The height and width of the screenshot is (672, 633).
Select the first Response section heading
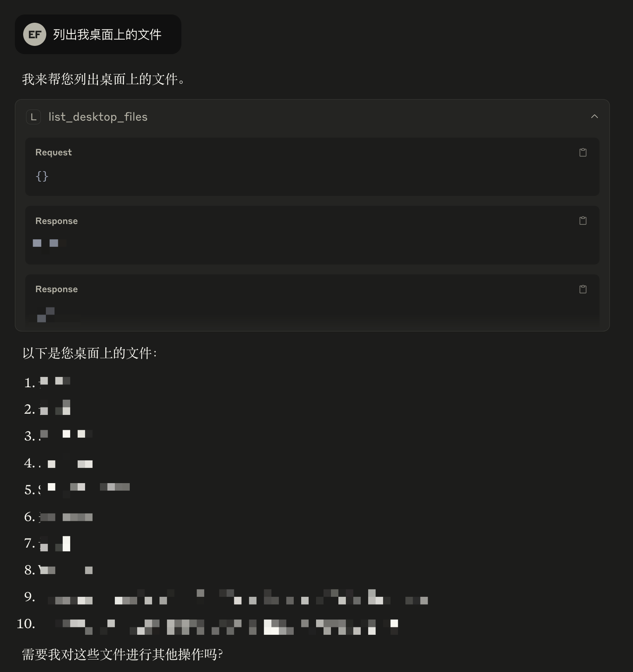point(57,221)
